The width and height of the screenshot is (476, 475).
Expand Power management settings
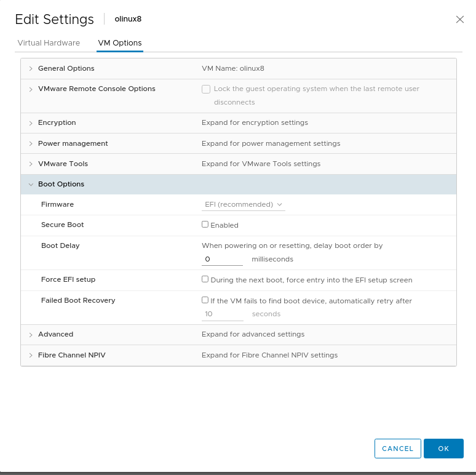31,143
